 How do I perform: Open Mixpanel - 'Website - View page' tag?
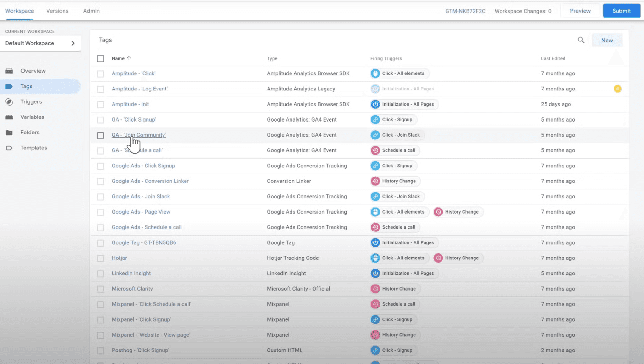click(151, 335)
